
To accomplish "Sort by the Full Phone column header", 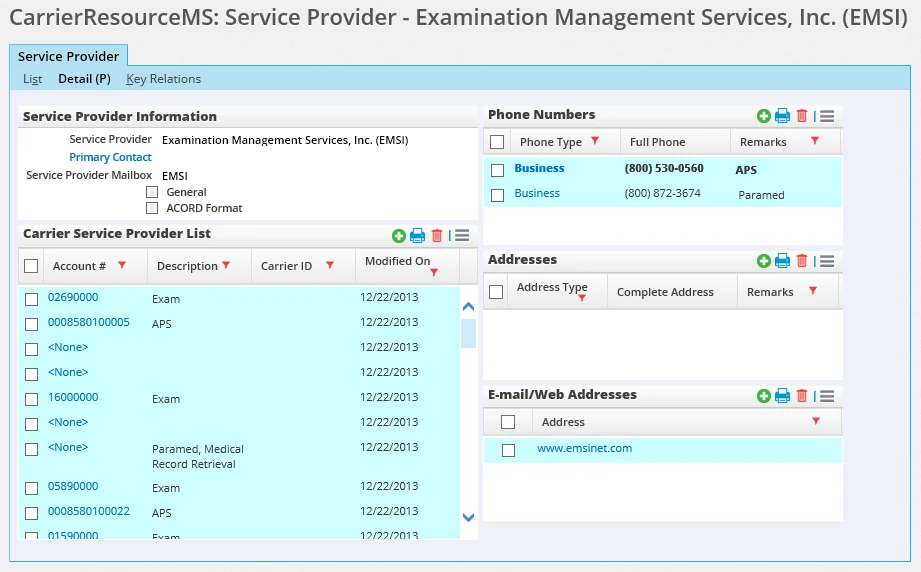I will coord(657,142).
